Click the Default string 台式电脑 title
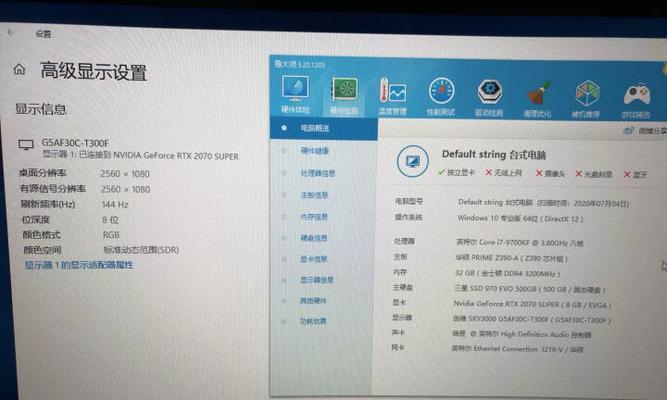This screenshot has width=667, height=400. pos(494,154)
